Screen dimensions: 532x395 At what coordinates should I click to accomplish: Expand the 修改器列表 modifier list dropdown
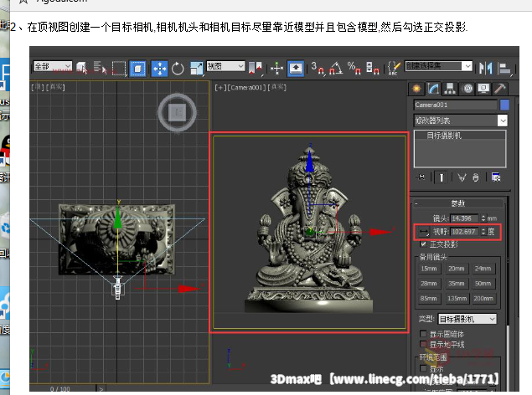coord(461,121)
